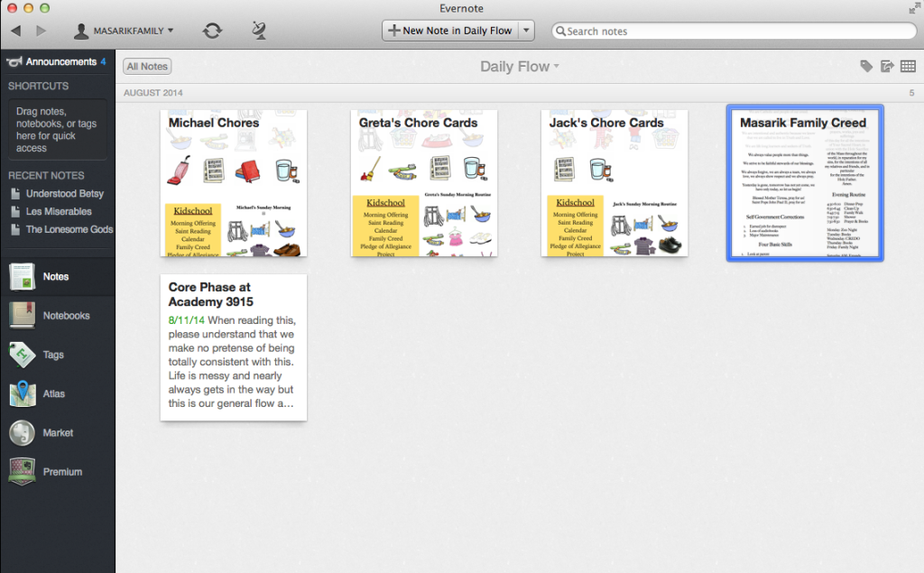
Task: Select Tags in the sidebar
Action: pyautogui.click(x=58, y=355)
